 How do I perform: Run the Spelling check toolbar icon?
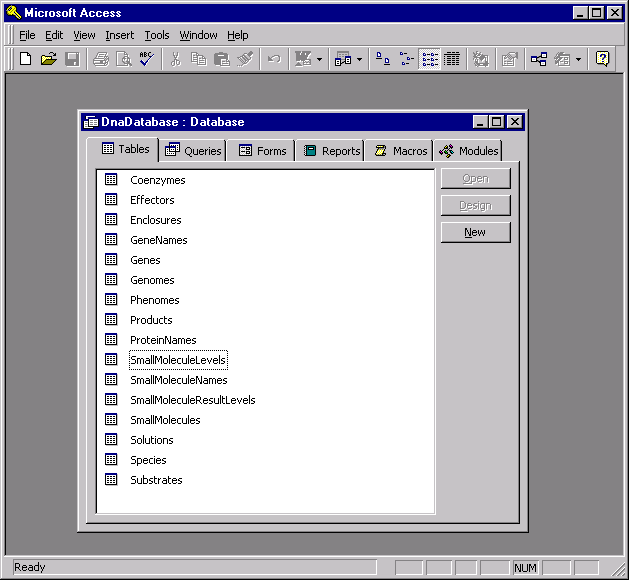[x=146, y=59]
